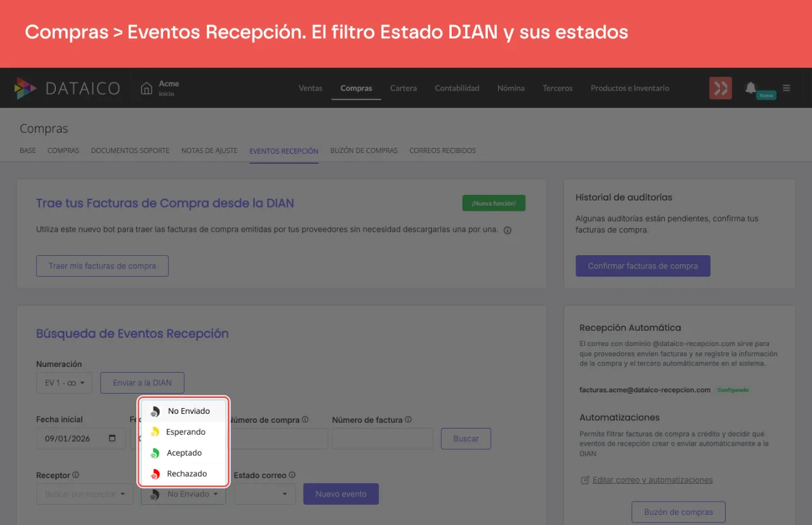The image size is (812, 525).
Task: Open Editar correo y automatizaciones link
Action: [652, 480]
